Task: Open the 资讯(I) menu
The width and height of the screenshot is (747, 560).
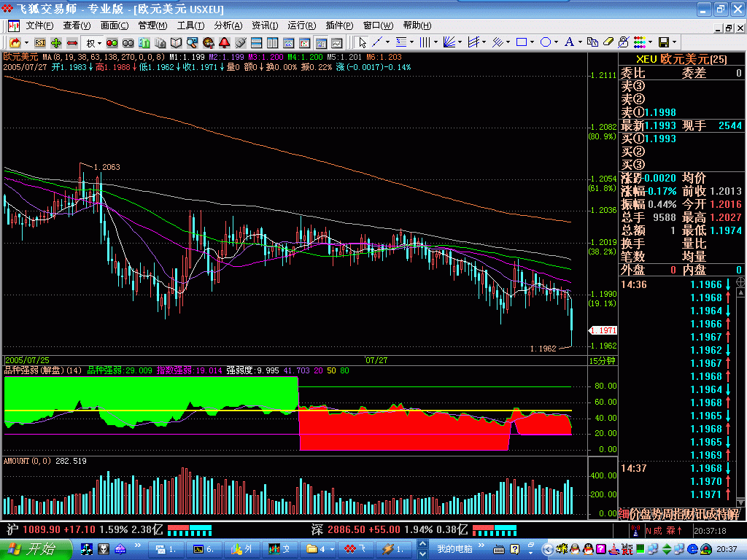Action: click(x=265, y=26)
